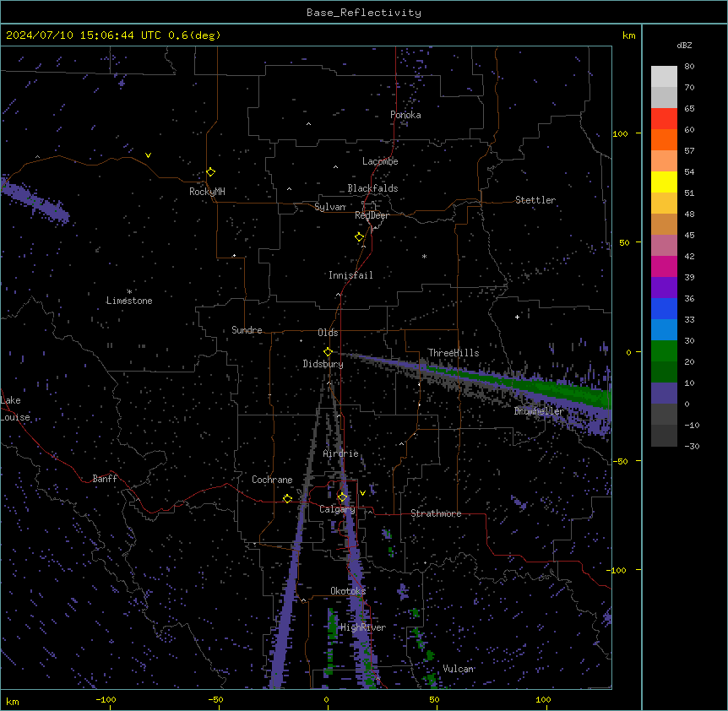Click the ThreeHills label
728x711 pixels.
click(454, 353)
